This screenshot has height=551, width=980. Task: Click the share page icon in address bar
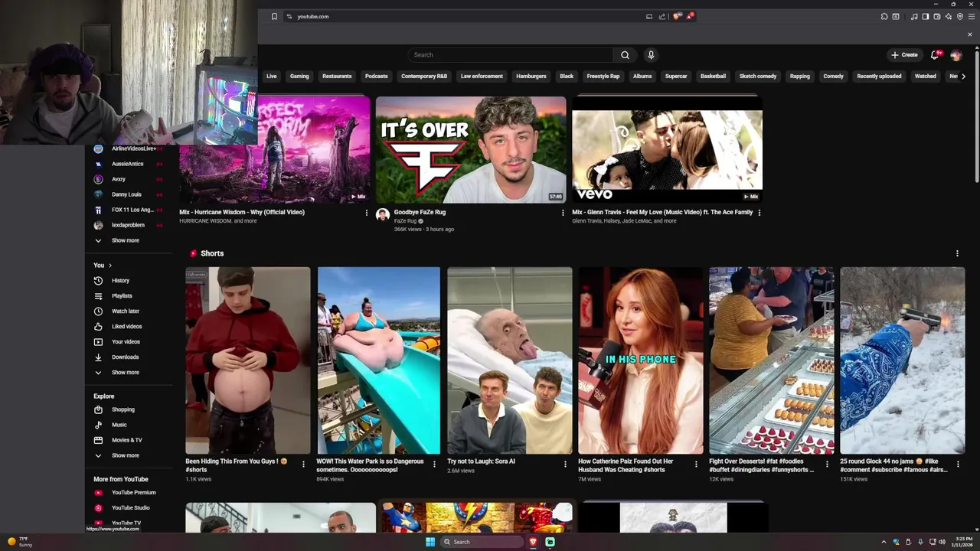click(x=662, y=16)
